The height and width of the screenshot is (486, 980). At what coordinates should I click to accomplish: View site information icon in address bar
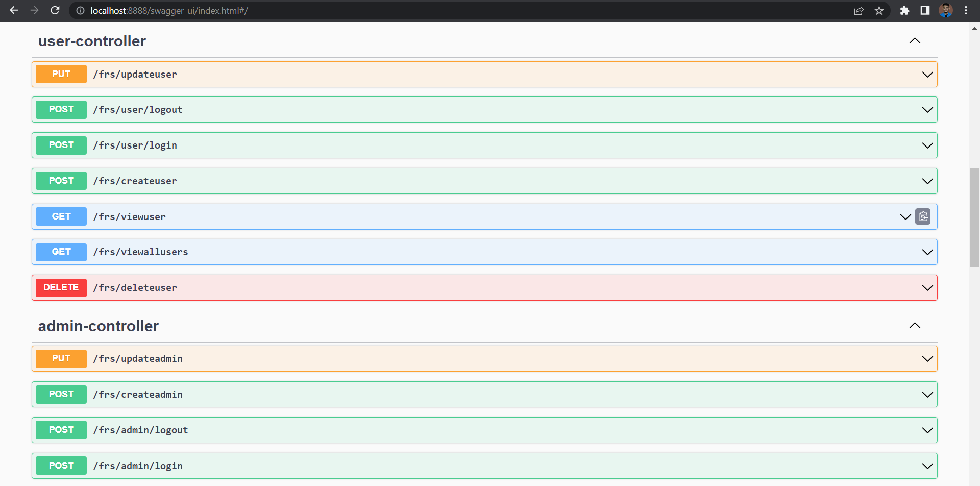pos(80,10)
